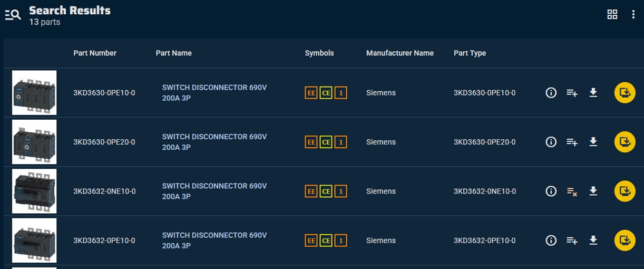The image size is (644, 269).
Task: Add 3KD3630-0PE20-0 to list
Action: point(572,142)
